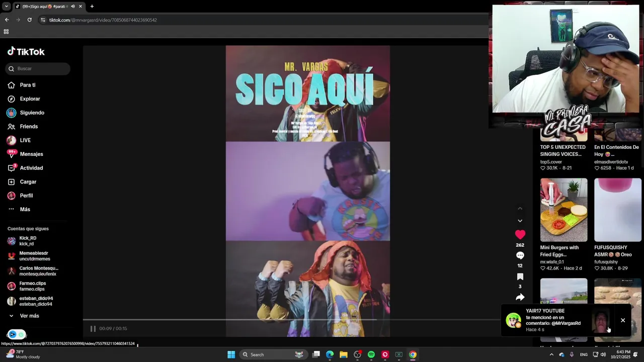Open the tab search dropdown
This screenshot has width=644, height=362.
[x=6, y=7]
